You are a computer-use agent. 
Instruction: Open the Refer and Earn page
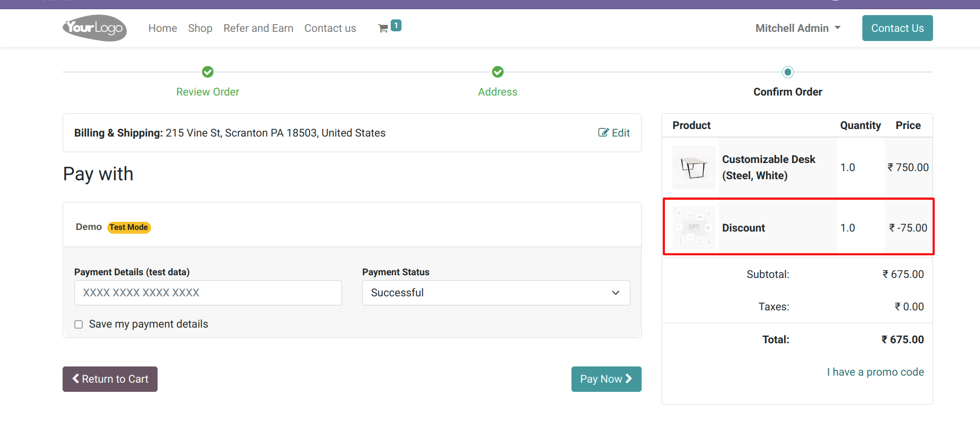[258, 28]
